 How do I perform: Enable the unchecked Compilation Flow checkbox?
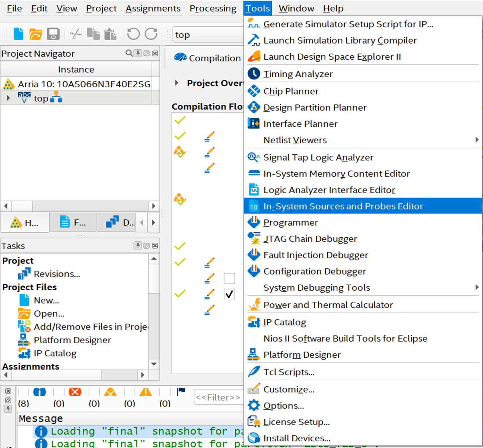click(x=229, y=278)
